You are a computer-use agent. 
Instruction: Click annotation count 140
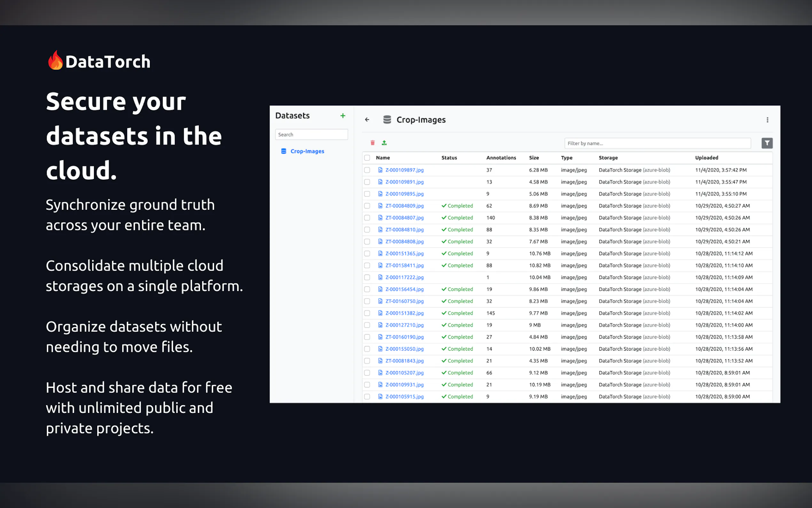tap(490, 218)
